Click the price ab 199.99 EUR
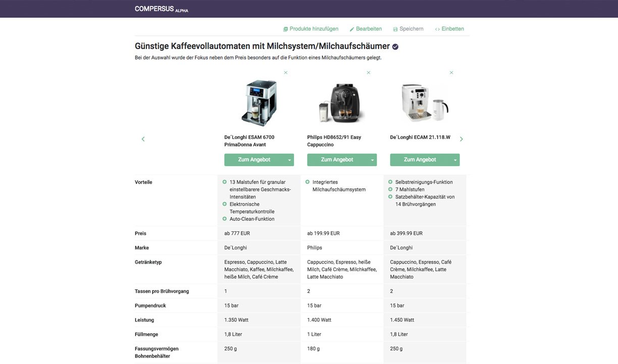Viewport: 618px width, 364px height. 324,233
